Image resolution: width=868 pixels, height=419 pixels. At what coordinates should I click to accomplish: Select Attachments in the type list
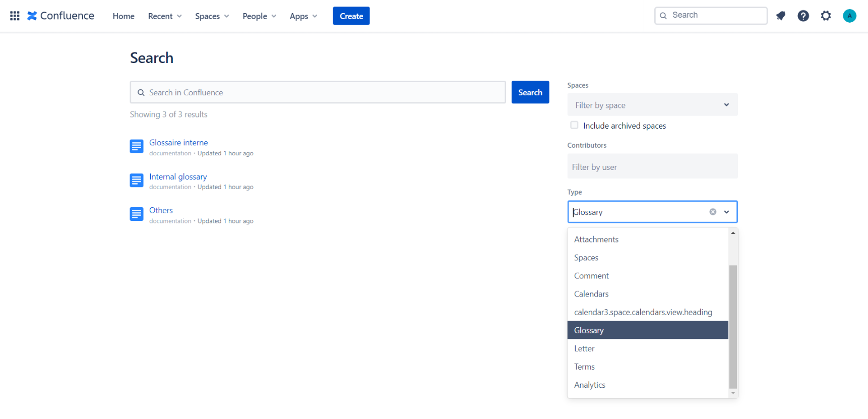(648, 240)
